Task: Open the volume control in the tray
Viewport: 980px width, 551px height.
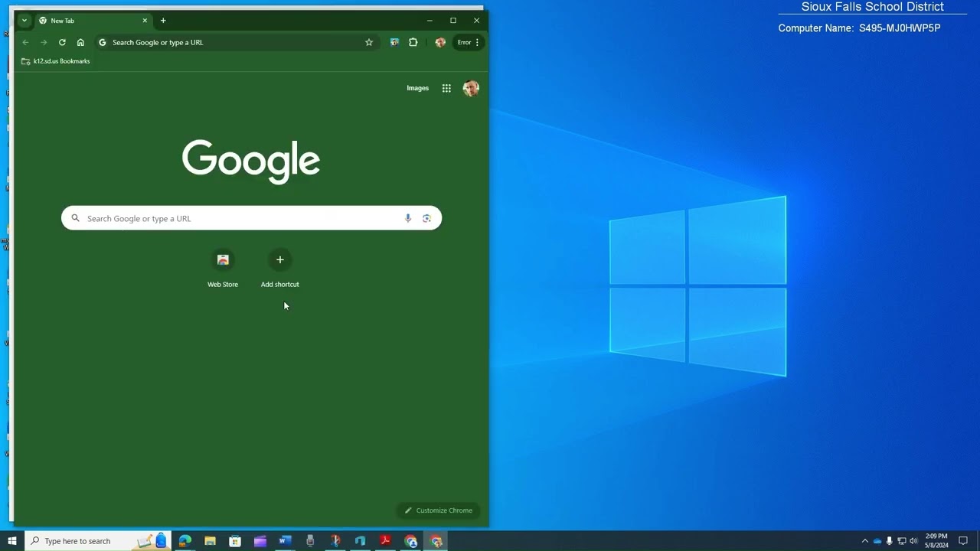Action: 913,541
